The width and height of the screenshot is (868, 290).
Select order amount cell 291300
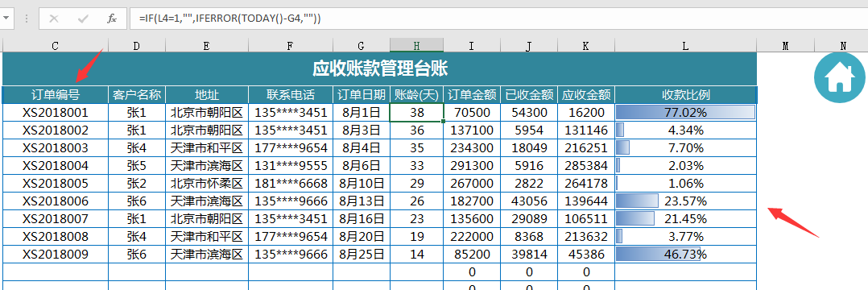(472, 165)
